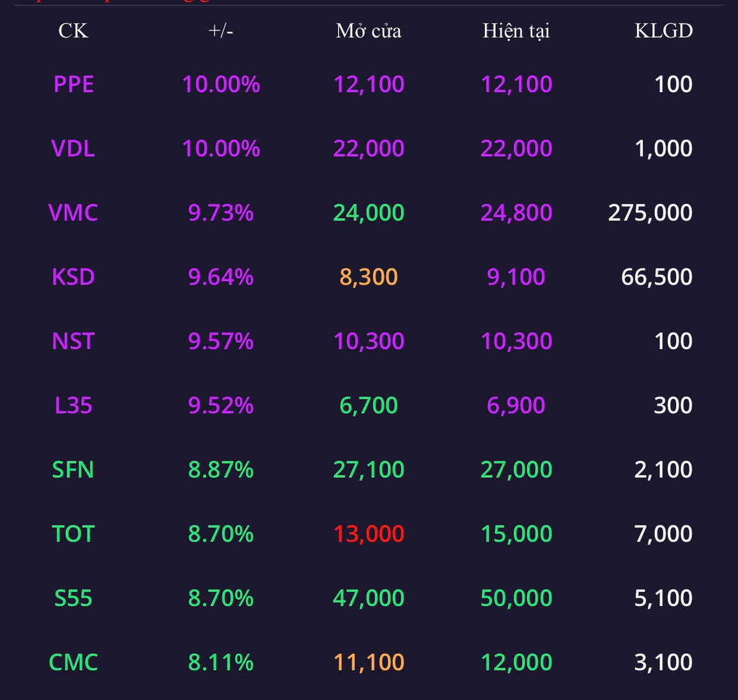738x700 pixels.
Task: Click the Hiện tại column header
Action: pos(516,31)
